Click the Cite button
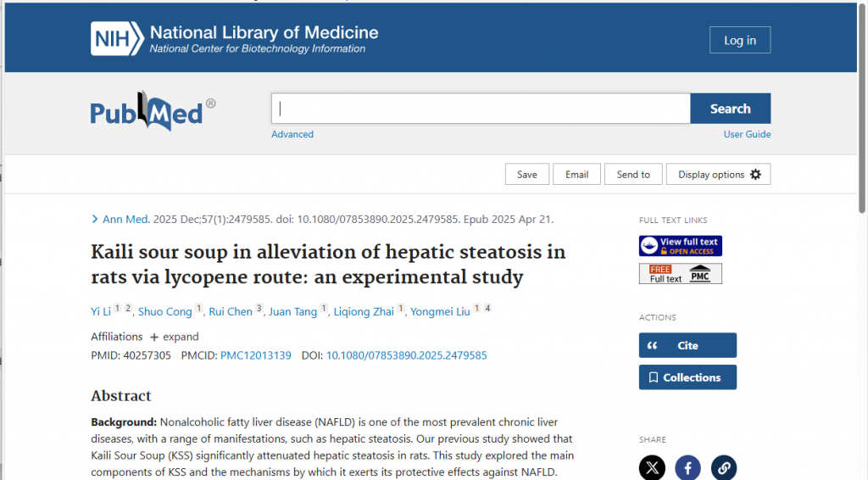The height and width of the screenshot is (480, 868). tap(687, 345)
